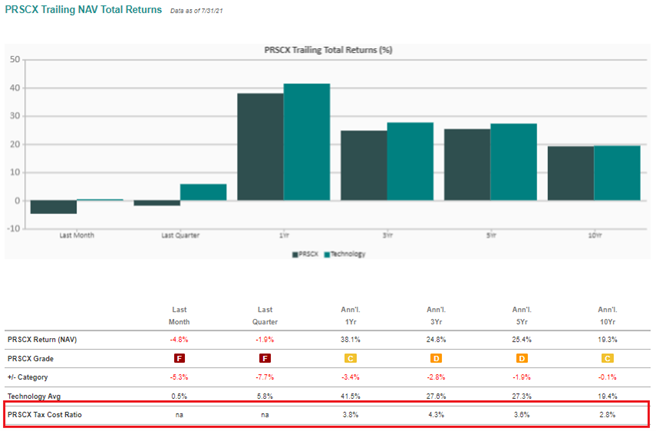Select the Technology bar for 10Yr

pyautogui.click(x=617, y=173)
